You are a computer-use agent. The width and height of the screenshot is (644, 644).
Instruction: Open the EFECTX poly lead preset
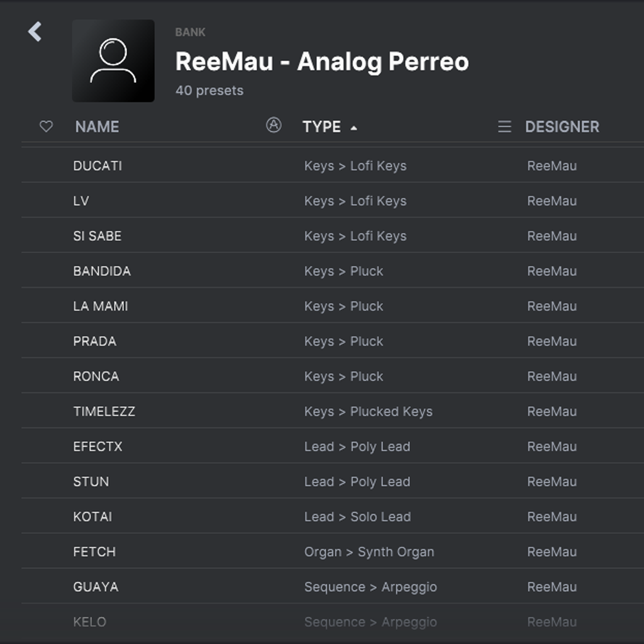tap(98, 447)
